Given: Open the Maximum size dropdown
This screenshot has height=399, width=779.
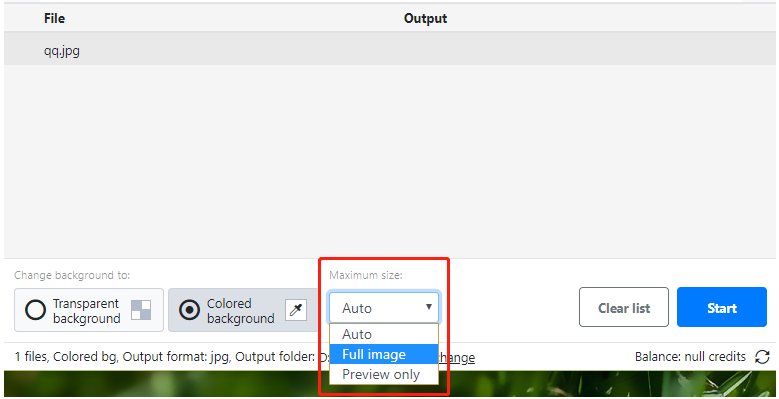Looking at the screenshot, I should click(384, 308).
